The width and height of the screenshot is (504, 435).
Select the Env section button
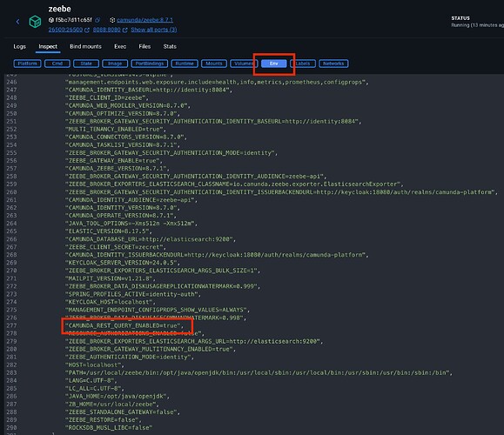tap(274, 64)
